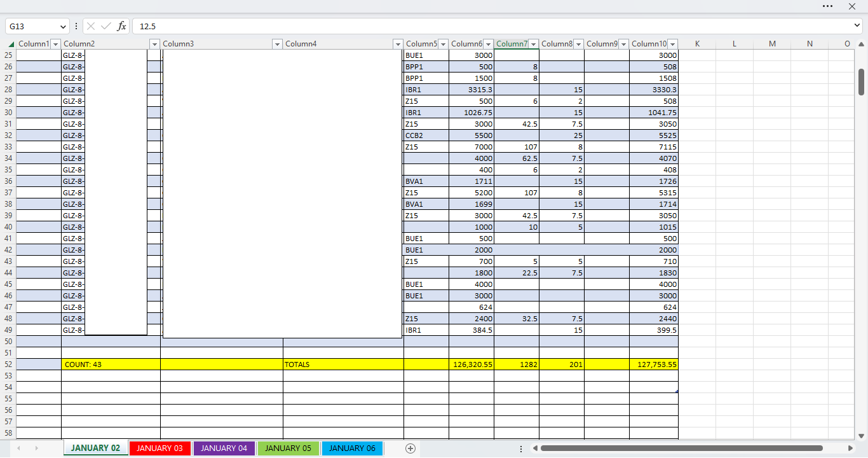Open the Column7 filter dropdown
This screenshot has width=868, height=458.
click(533, 44)
